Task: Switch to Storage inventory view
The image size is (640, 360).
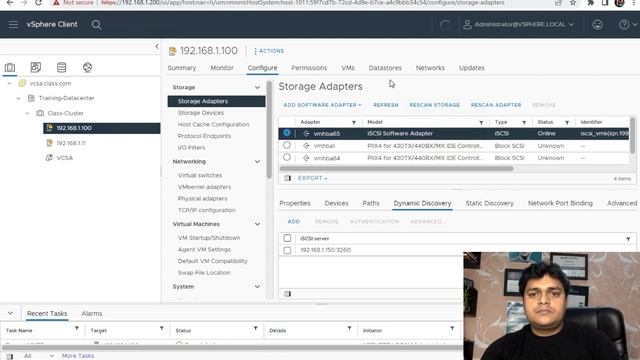Action: [61, 67]
